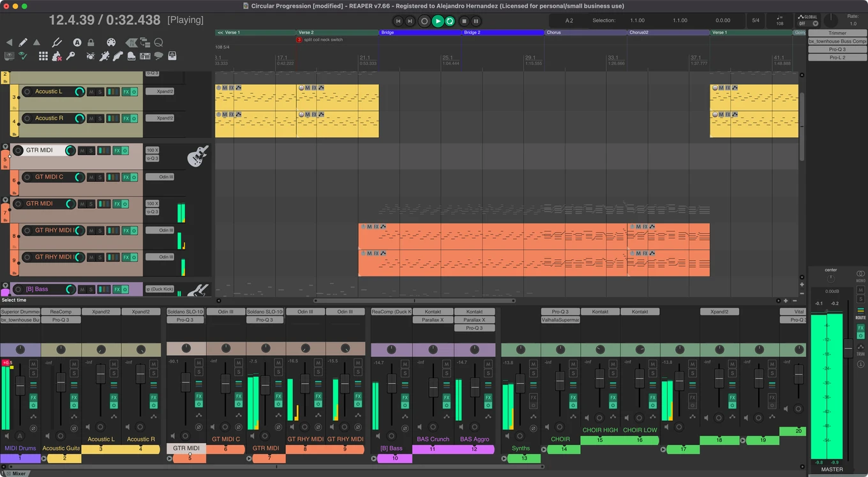The image size is (868, 477).
Task: Open the drum kit toolbar icon
Action: (91, 56)
